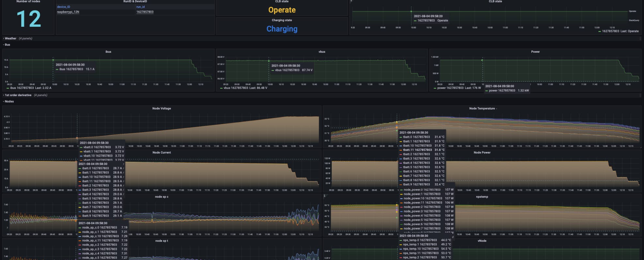Click highlighted data point on ibus graph
This screenshot has width=644, height=260.
pos(53,60)
